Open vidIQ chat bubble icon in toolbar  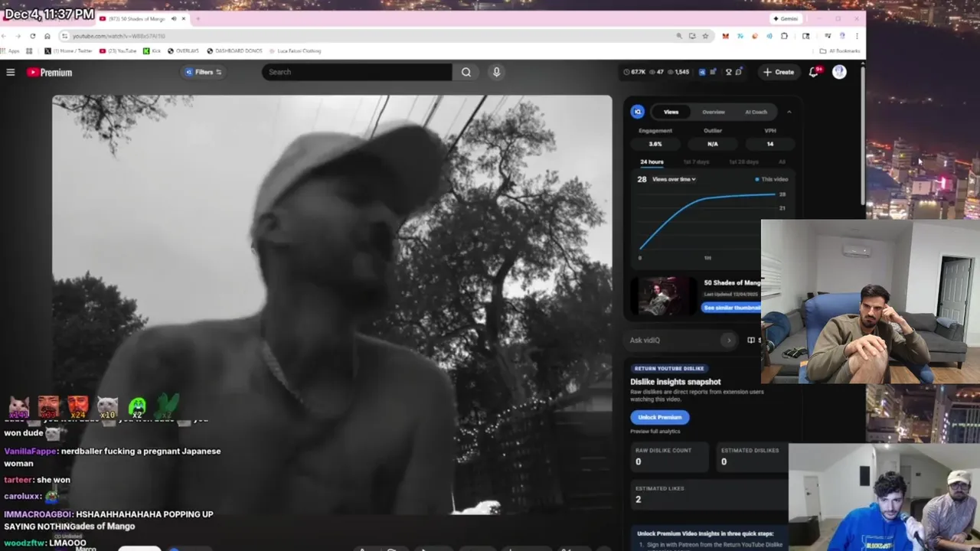pos(739,72)
